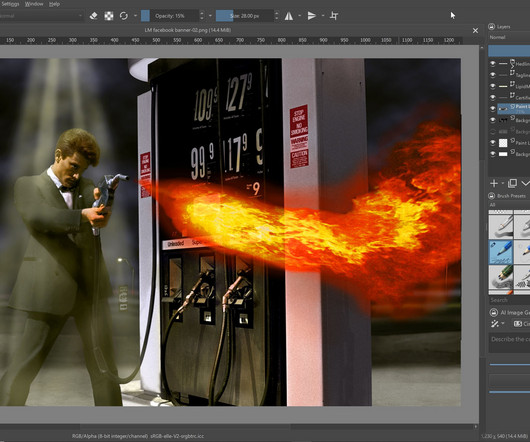Show the hidden dimmed Background layer

tap(493, 131)
